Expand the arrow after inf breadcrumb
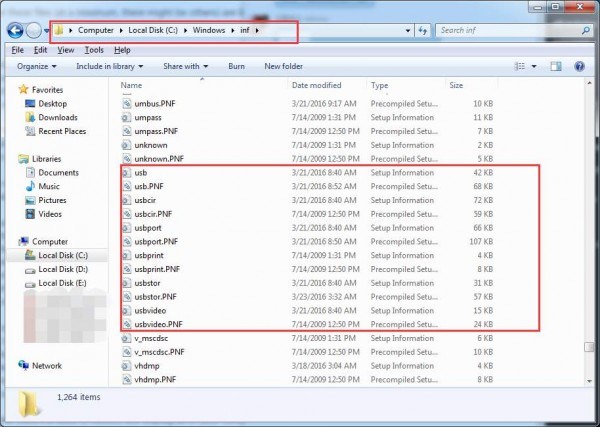600x427 pixels. (x=257, y=30)
